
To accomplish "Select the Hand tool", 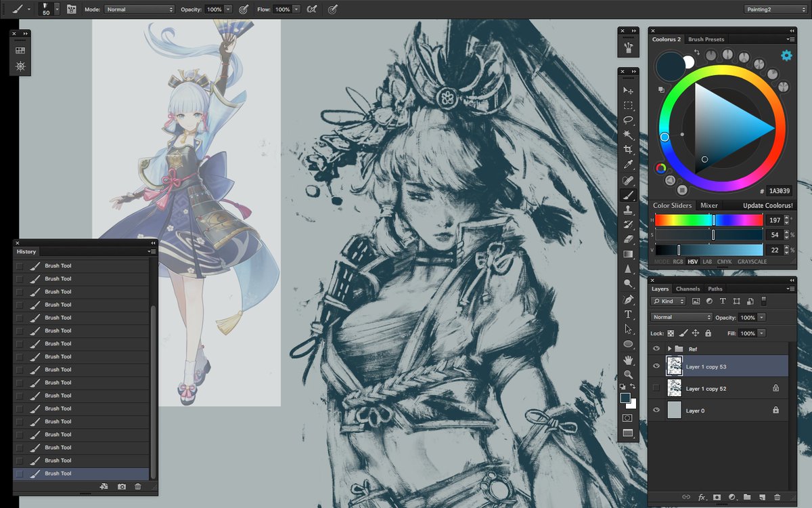I will pyautogui.click(x=628, y=359).
